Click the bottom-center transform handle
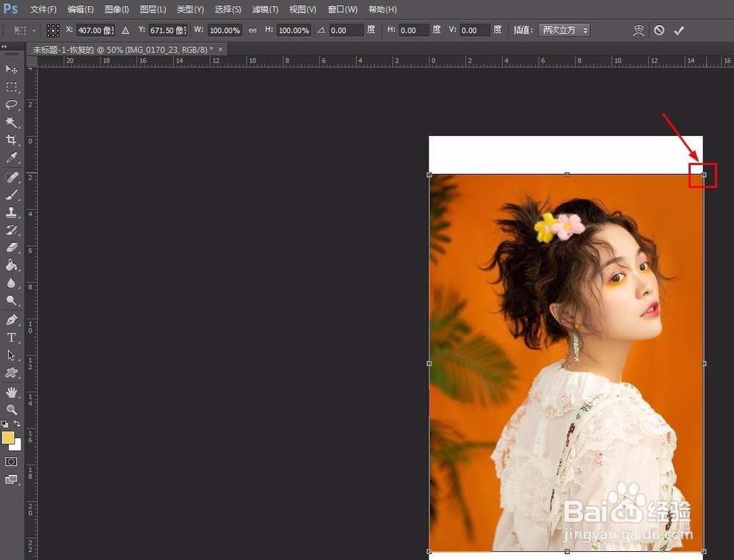 [x=567, y=552]
